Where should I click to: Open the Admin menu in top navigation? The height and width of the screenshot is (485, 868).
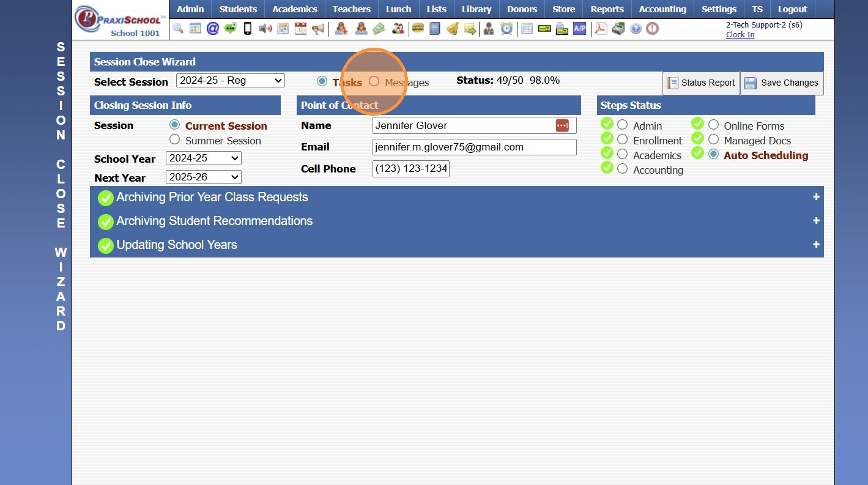click(x=190, y=9)
